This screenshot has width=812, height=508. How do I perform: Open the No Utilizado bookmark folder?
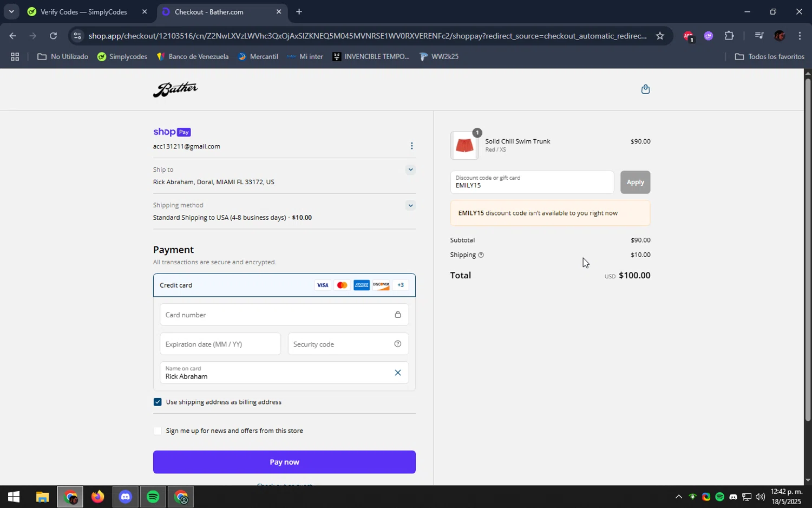click(x=63, y=56)
